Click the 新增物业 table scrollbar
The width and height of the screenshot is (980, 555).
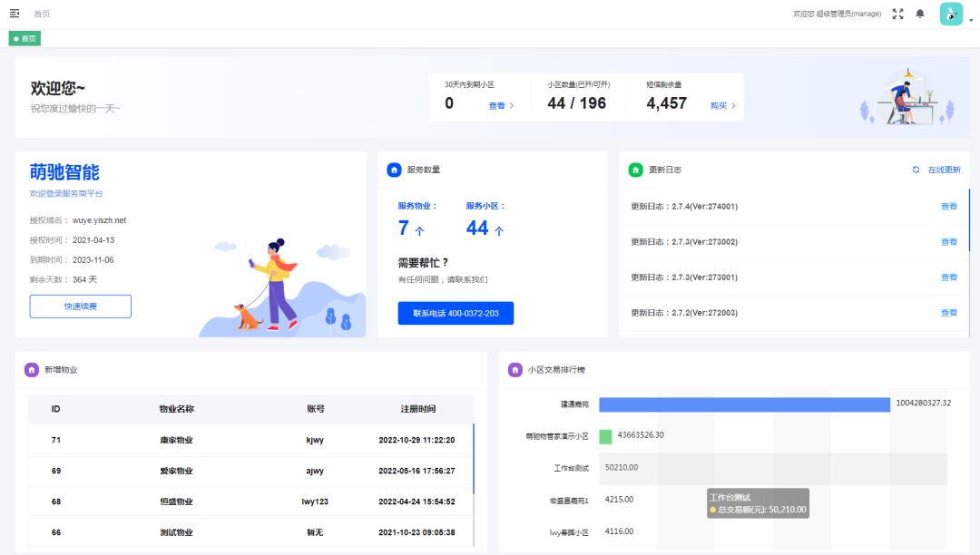click(474, 459)
